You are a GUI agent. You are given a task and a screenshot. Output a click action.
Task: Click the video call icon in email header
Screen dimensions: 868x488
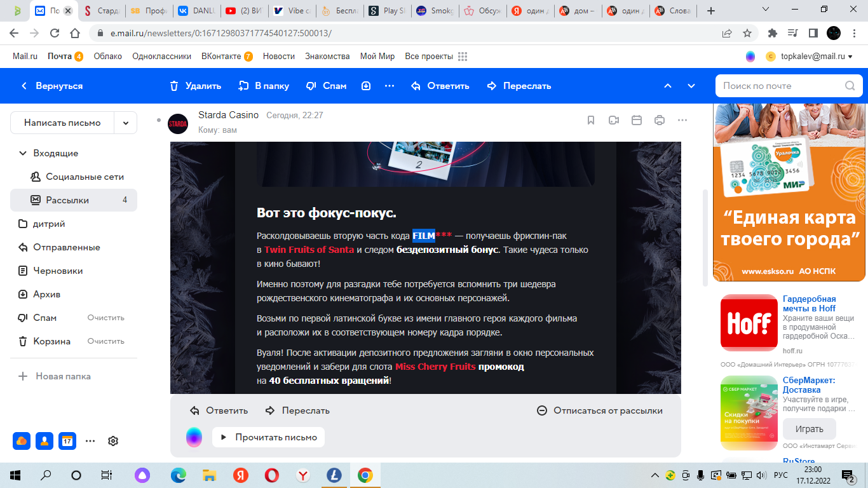[614, 120]
